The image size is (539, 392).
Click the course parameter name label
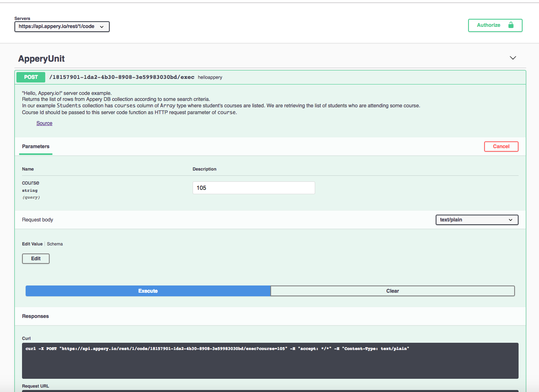[30, 183]
